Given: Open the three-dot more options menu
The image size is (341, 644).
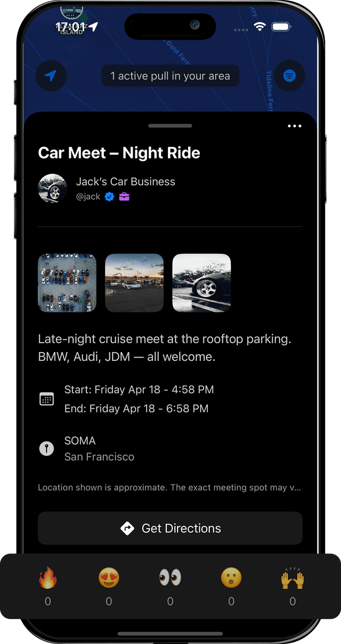Looking at the screenshot, I should tap(294, 126).
